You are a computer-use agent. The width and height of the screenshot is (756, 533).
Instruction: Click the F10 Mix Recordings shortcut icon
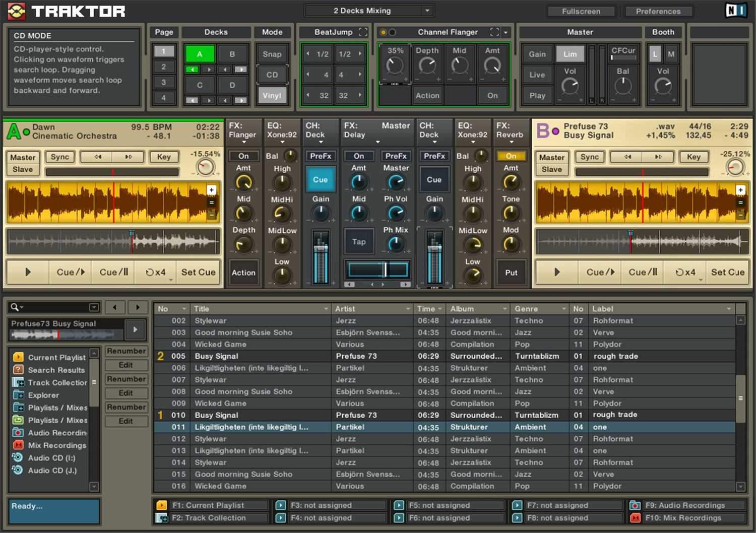(635, 517)
